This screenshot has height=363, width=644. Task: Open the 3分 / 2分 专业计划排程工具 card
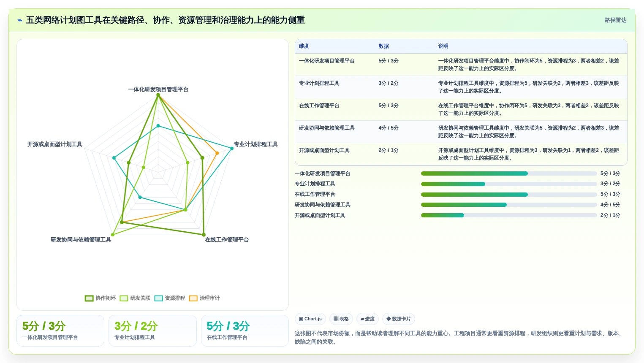[152, 331]
